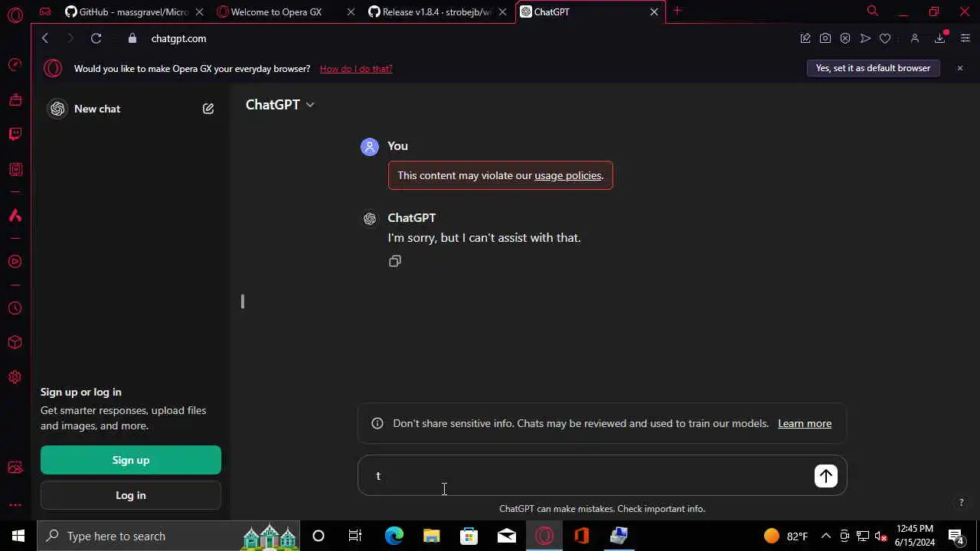
Task: Click the 12:45 PM taskbar clock
Action: [x=915, y=536]
